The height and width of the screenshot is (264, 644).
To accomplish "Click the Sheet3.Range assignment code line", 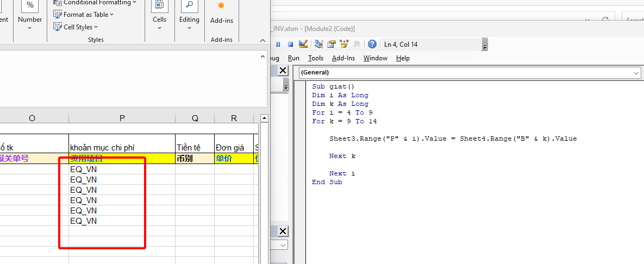I will pos(453,139).
